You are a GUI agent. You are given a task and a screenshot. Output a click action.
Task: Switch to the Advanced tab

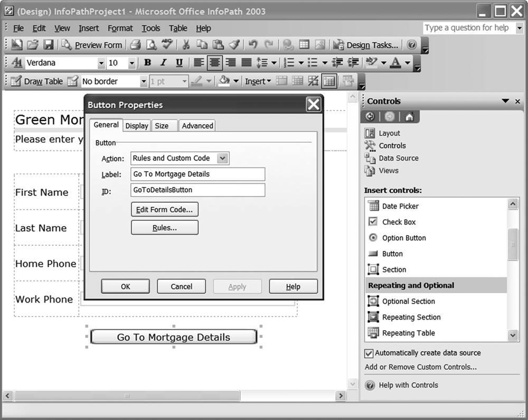tap(197, 126)
